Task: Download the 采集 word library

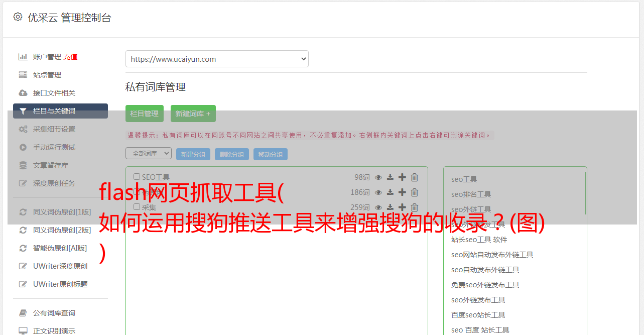Action: tap(390, 207)
